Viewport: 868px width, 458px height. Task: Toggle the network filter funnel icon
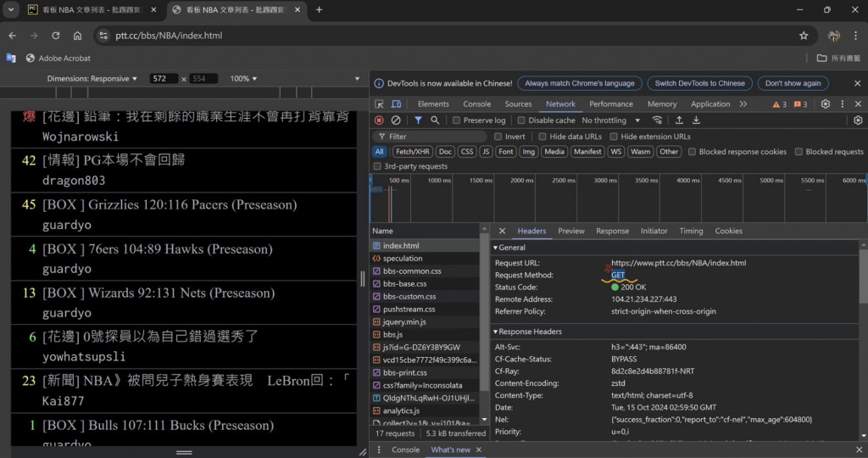pyautogui.click(x=418, y=120)
